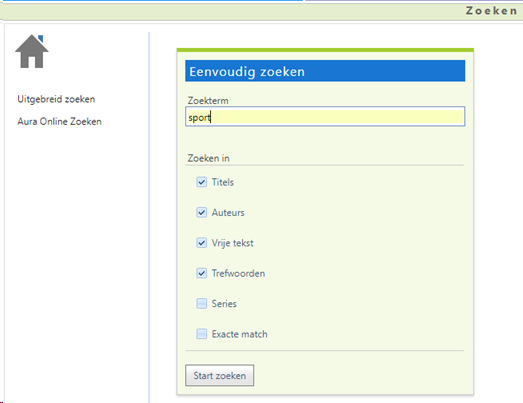This screenshot has width=523, height=403.
Task: Click the Zoekterm field containing 'sport'
Action: [x=325, y=116]
